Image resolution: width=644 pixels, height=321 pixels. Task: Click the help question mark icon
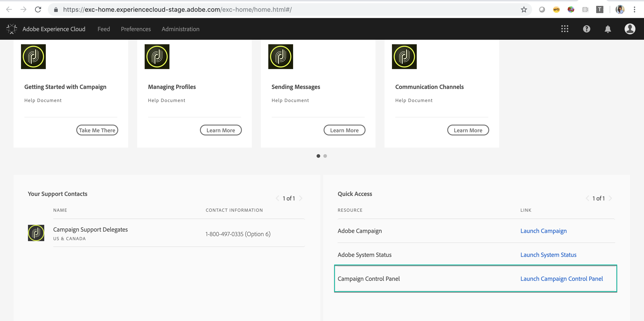586,29
